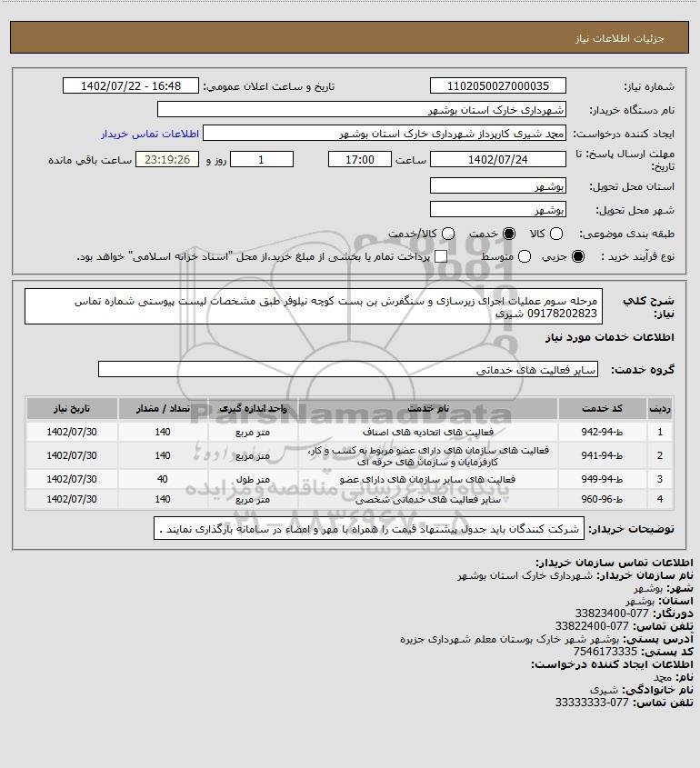Click the توضیحات خریدار text box
The height and width of the screenshot is (768, 700).
pos(369,528)
